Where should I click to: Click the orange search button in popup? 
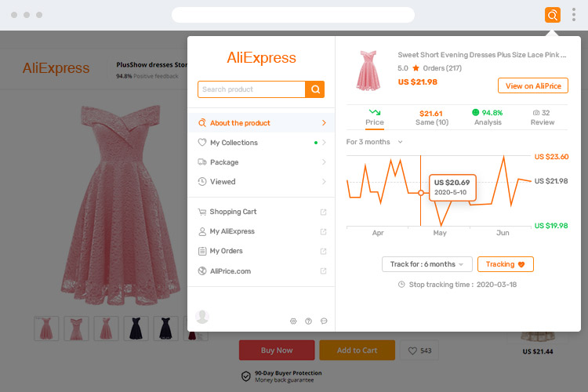click(x=315, y=89)
